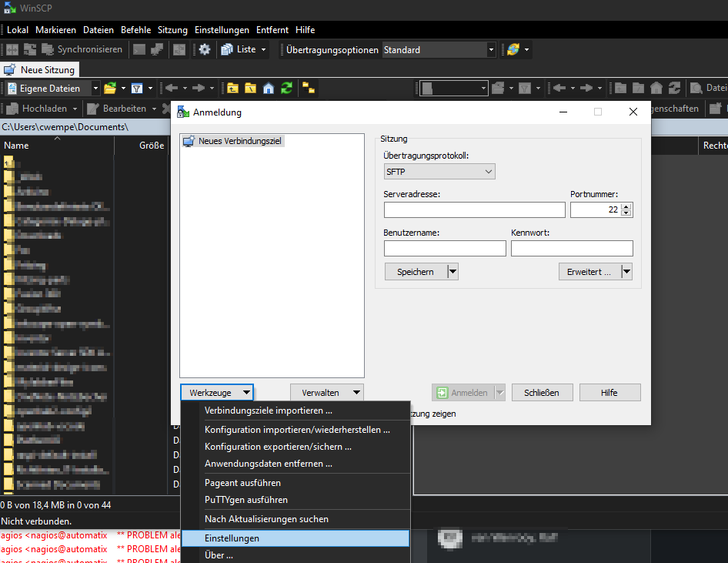This screenshot has height=563, width=728.
Task: Click Schließen in the Anmeldung dialog
Action: [x=542, y=393]
